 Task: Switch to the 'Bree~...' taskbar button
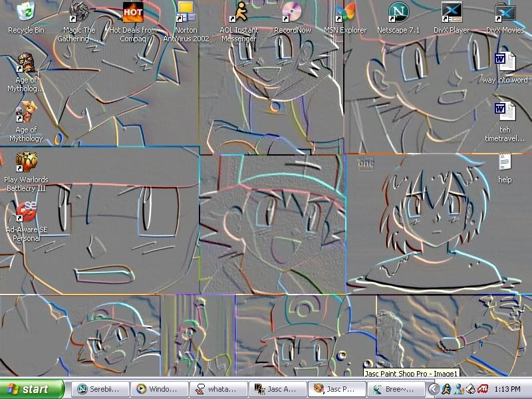[396, 389]
